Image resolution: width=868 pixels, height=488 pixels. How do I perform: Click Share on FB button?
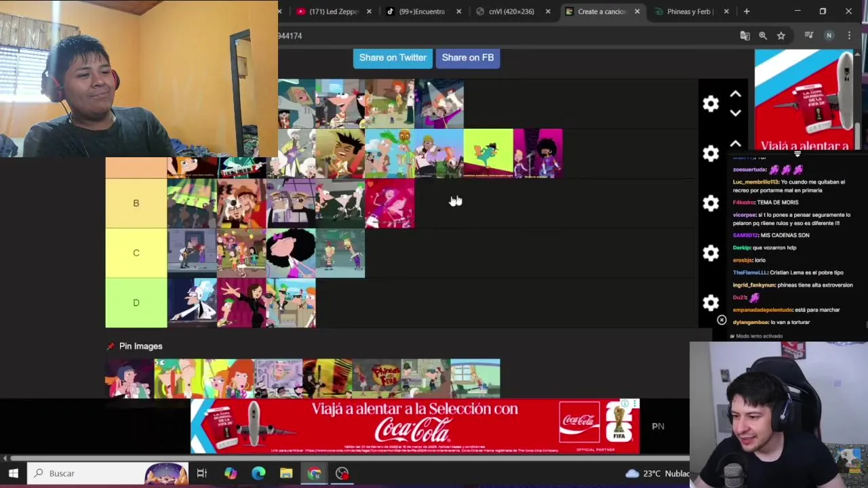(x=468, y=58)
